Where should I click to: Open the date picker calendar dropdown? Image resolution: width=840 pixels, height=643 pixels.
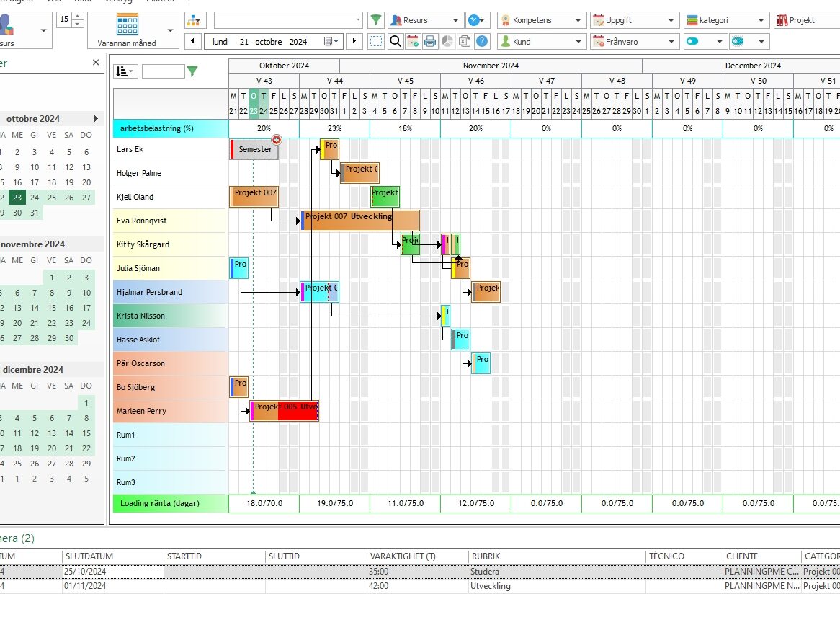(332, 41)
